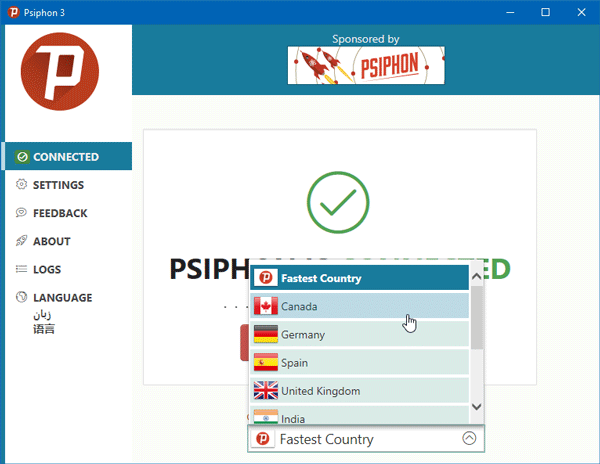
Task: Open the ABOUT tab
Action: [x=68, y=241]
